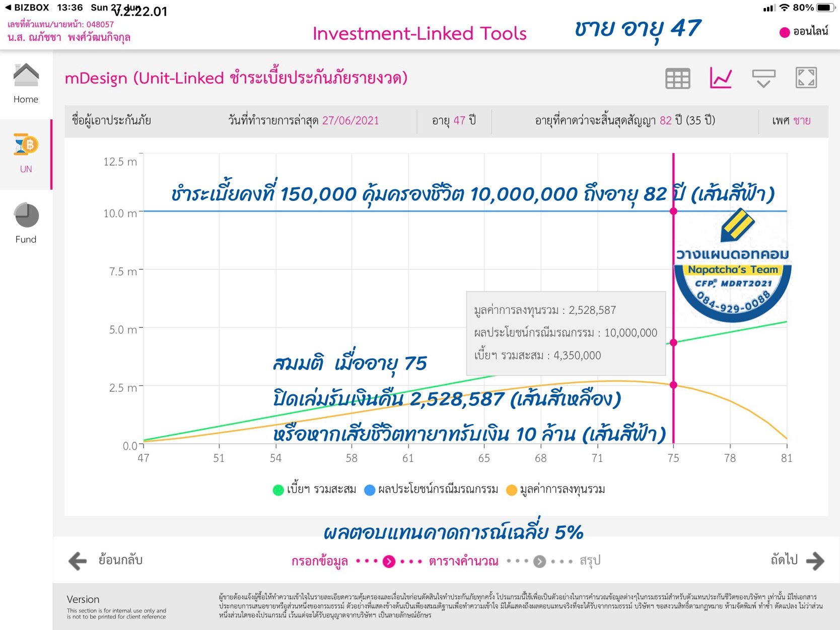Image resolution: width=840 pixels, height=630 pixels.
Task: Click the right arrow next icon
Action: pyautogui.click(x=815, y=561)
